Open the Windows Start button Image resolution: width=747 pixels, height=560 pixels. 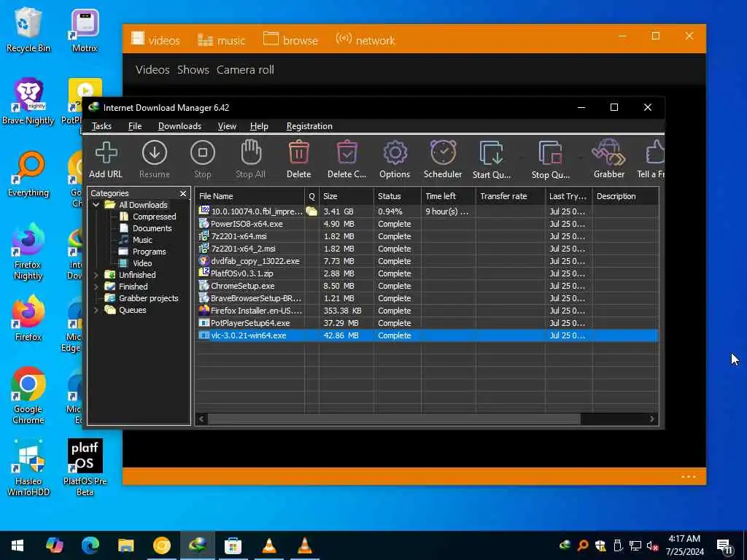click(18, 545)
